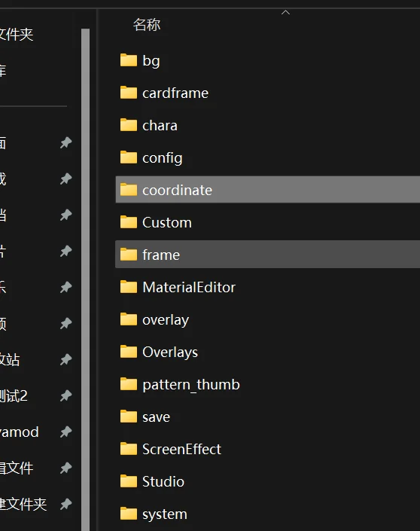Select the frame folder row
420x531 pixels.
268,255
